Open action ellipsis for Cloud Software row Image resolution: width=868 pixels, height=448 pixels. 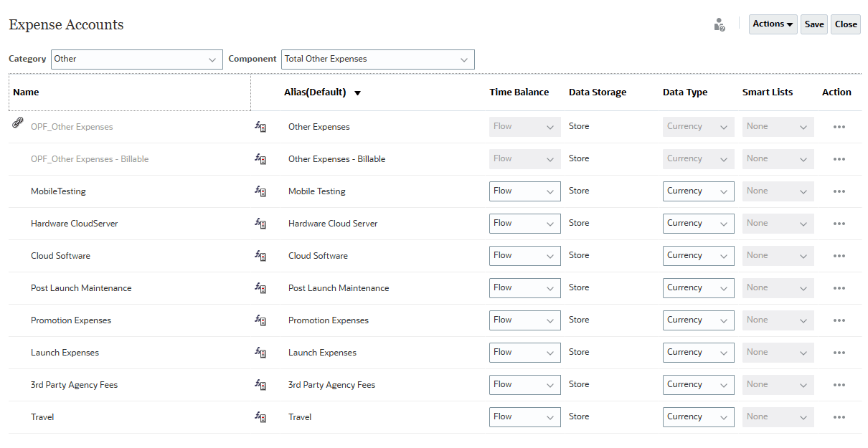pyautogui.click(x=839, y=256)
